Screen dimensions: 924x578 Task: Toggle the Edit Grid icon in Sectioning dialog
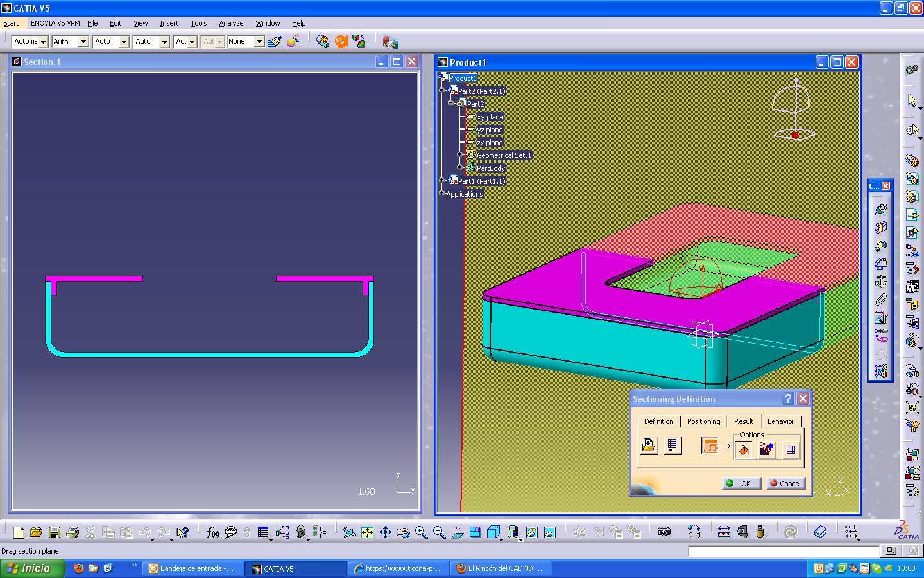click(x=672, y=445)
